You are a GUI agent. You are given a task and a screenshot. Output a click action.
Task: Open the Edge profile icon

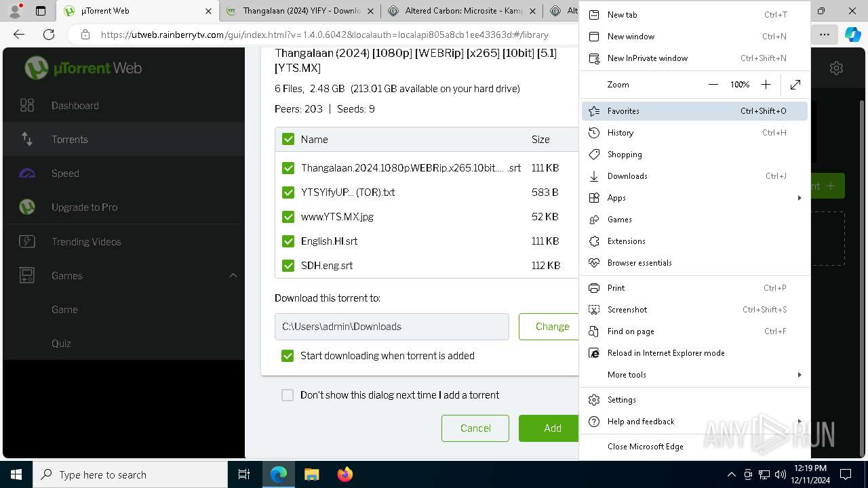15,11
